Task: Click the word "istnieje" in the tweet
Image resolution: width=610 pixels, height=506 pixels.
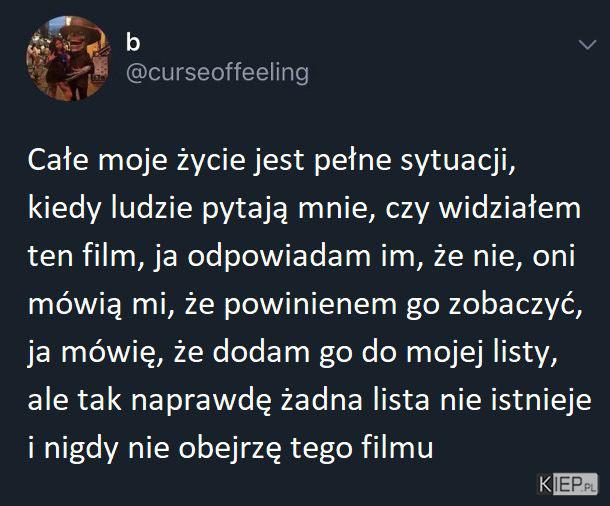Action: pos(541,400)
